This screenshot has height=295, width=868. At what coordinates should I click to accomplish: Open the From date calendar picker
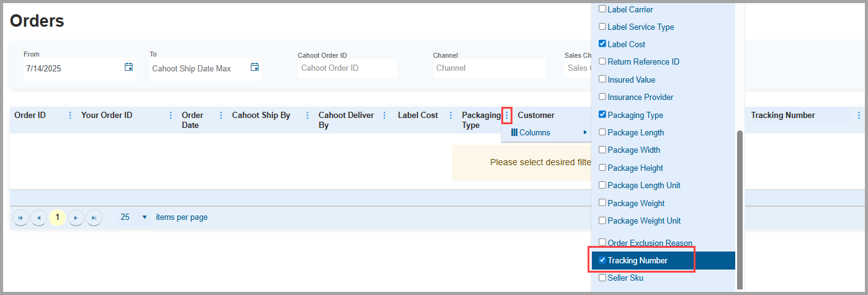pyautogui.click(x=128, y=67)
